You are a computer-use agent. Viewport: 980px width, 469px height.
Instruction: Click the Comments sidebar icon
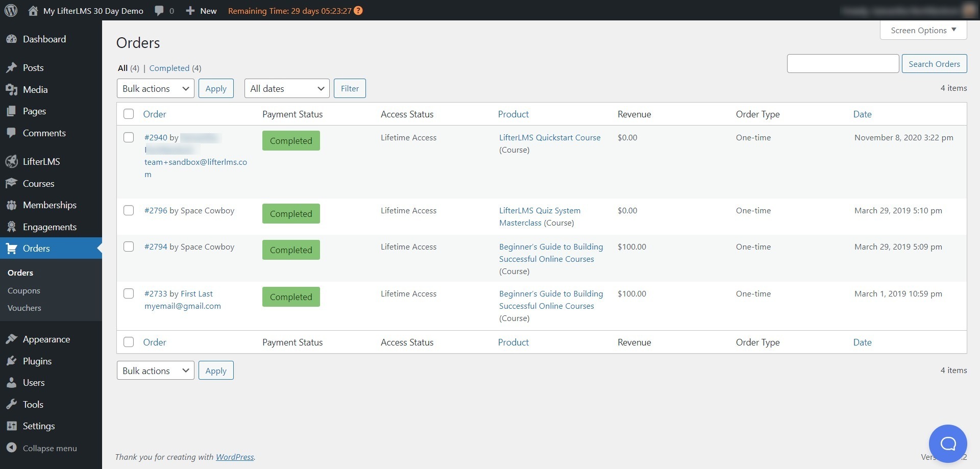click(11, 133)
